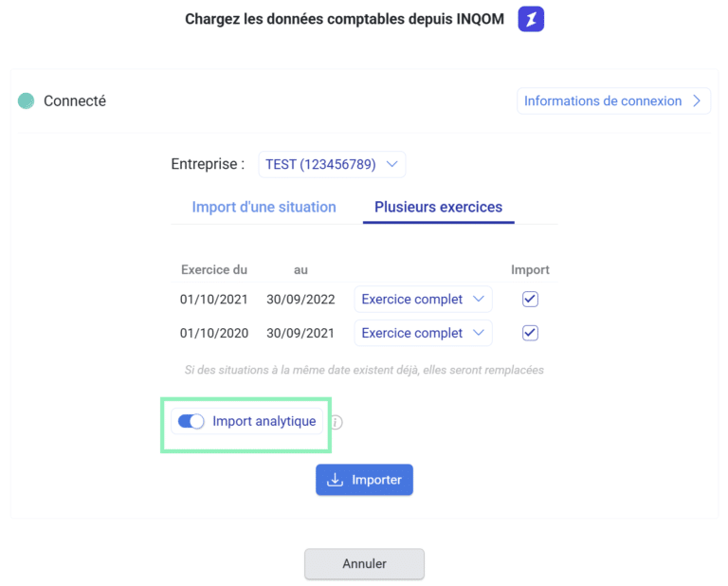The image size is (728, 586).
Task: Click the Import analytique text label
Action: coord(264,421)
